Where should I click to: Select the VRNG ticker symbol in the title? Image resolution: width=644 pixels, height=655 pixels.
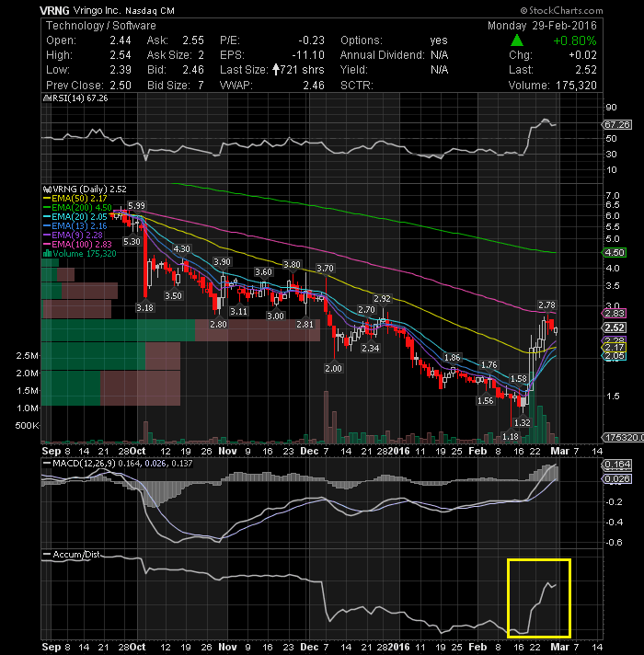(54, 10)
